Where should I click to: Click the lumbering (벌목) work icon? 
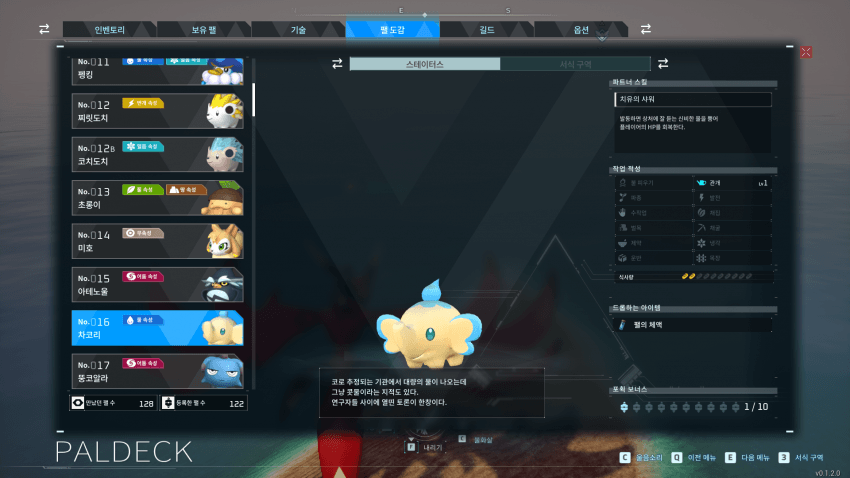623,228
